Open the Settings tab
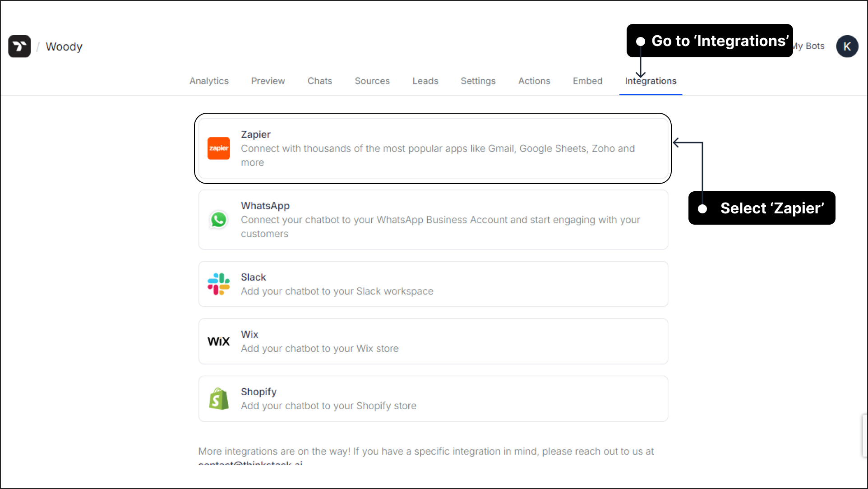Screen dimensions: 868x489 [478, 81]
